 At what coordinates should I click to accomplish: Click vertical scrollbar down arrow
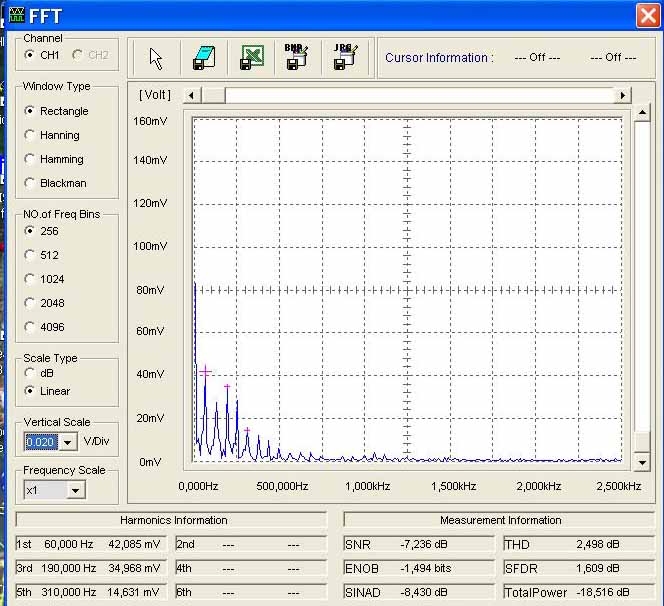click(x=642, y=462)
